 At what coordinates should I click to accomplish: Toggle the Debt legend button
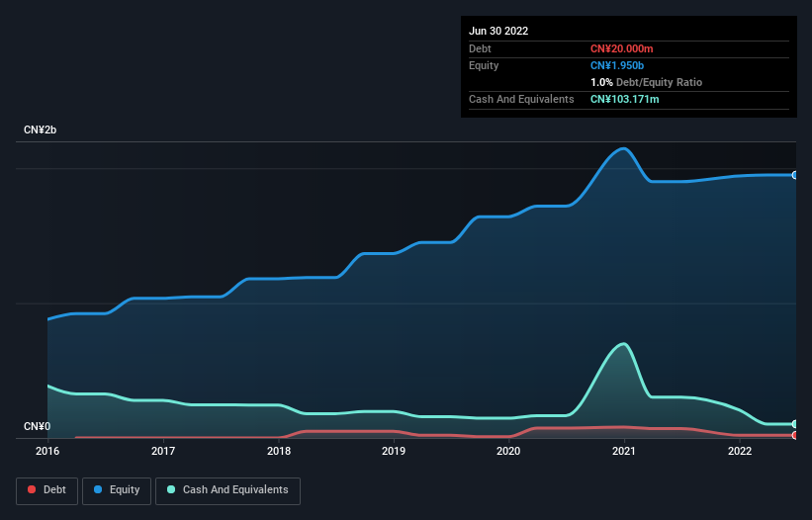pyautogui.click(x=47, y=490)
